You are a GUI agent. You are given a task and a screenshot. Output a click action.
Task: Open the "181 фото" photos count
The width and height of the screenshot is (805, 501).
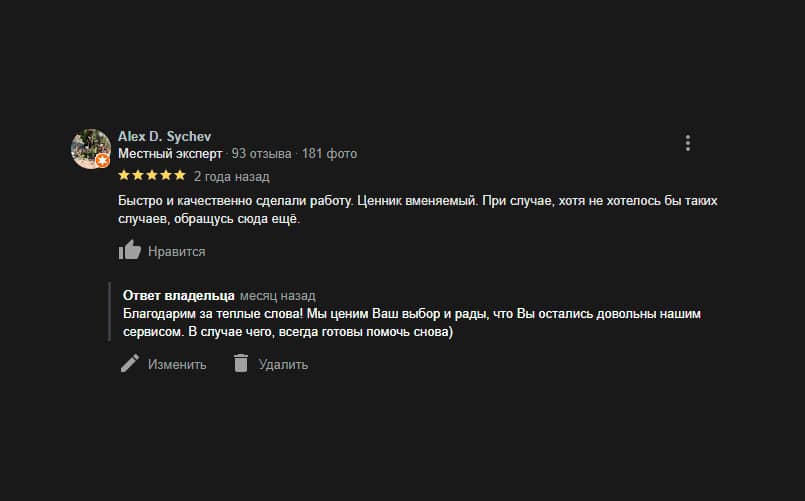[329, 154]
